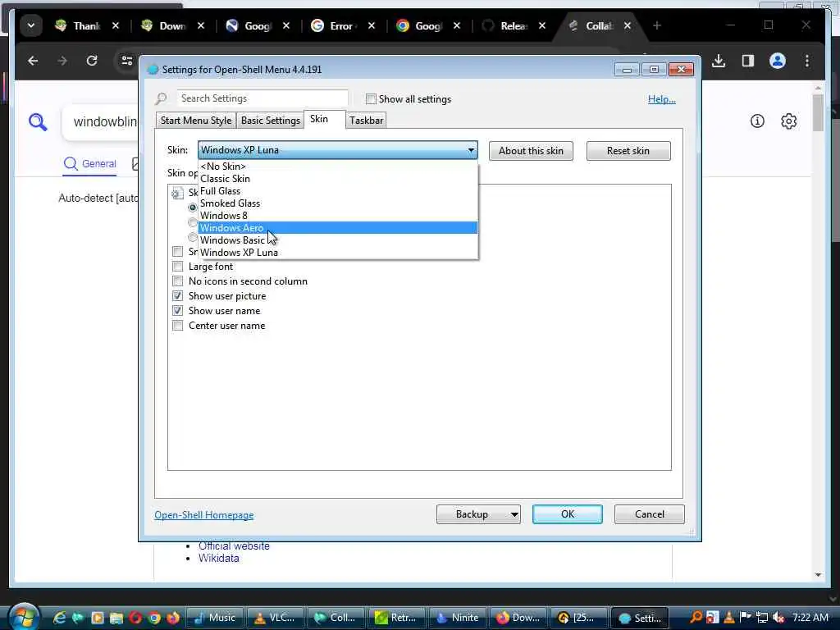Open Chrome tab search dropdown chevron
This screenshot has height=630, width=840.
pos(31,25)
